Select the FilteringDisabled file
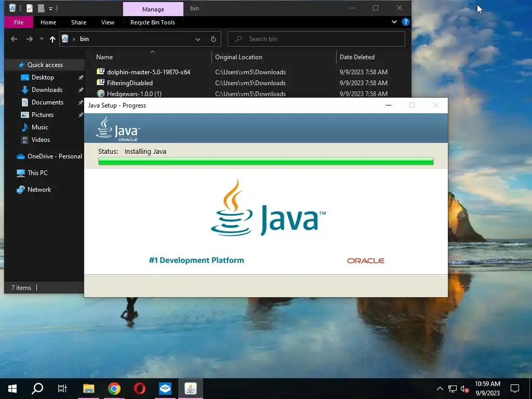This screenshot has height=399, width=532. coord(129,83)
